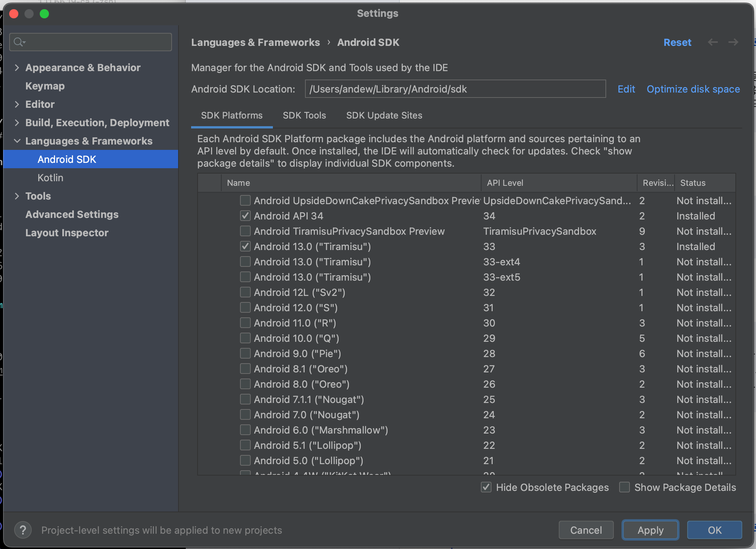Collapse the Languages & Frameworks section
The image size is (756, 549).
pyautogui.click(x=17, y=141)
